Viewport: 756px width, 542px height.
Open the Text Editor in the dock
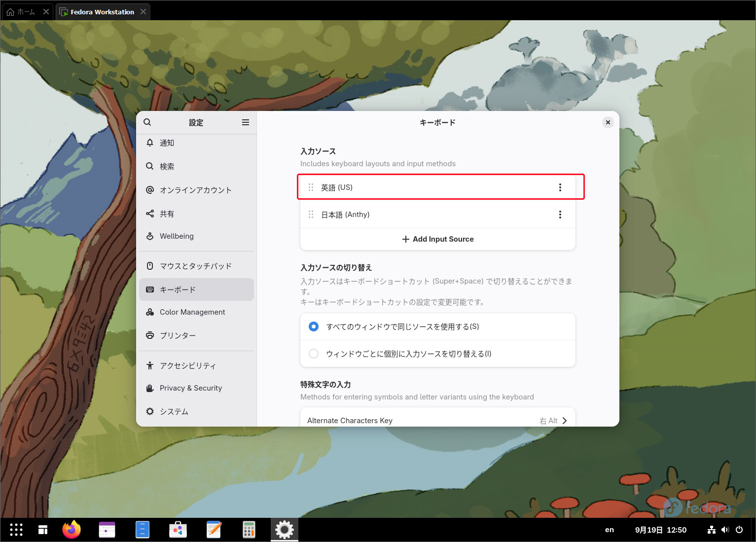(214, 530)
